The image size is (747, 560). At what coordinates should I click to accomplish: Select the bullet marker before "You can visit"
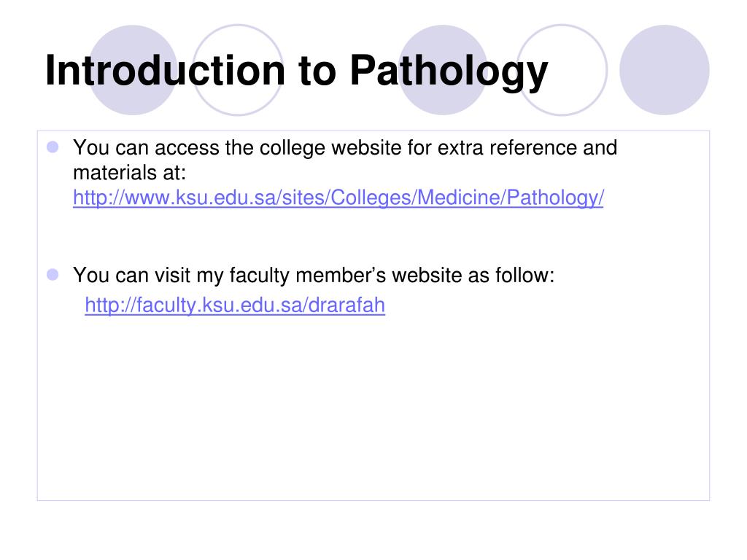[x=53, y=275]
